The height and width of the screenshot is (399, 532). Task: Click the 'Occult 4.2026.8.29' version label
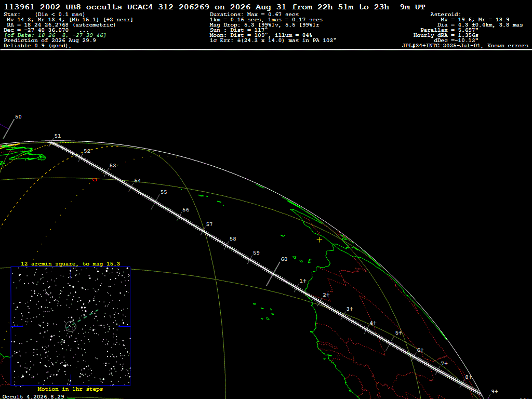tap(33, 396)
